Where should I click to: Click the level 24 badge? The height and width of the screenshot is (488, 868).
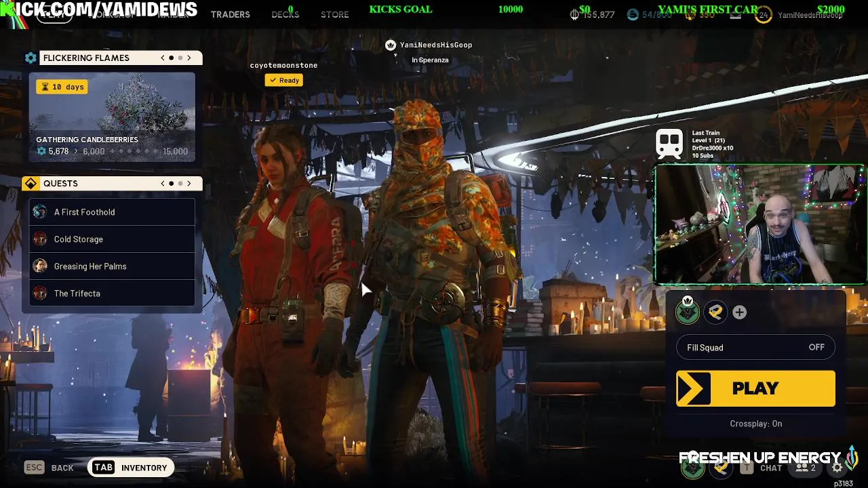[x=764, y=15]
